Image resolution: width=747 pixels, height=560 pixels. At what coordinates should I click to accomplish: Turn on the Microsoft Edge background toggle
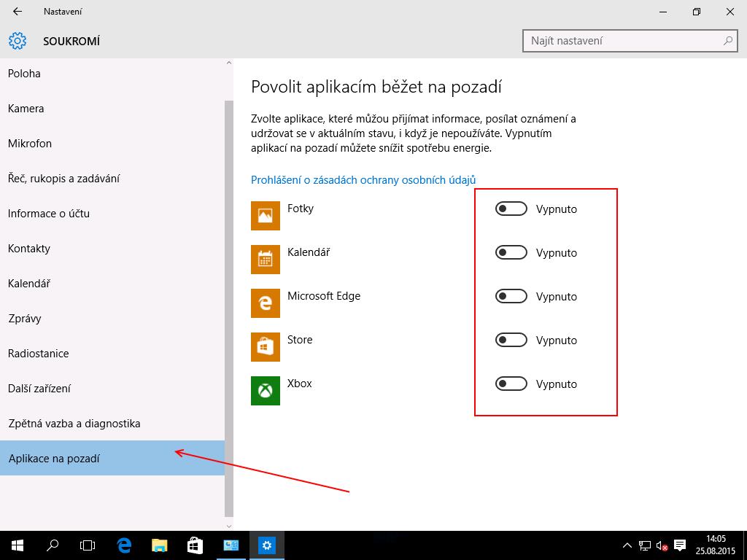click(511, 297)
